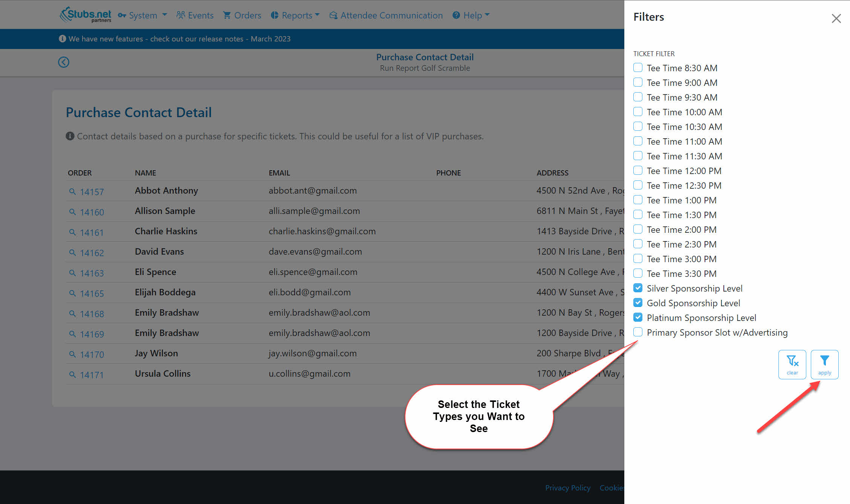Check Tee Time 8:30 AM filter
This screenshot has height=504, width=850.
tap(637, 67)
